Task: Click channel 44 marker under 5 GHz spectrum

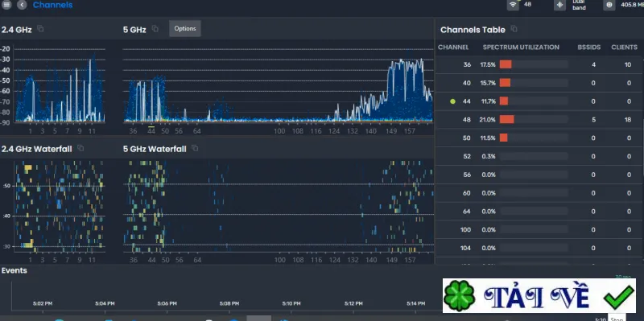Action: click(151, 131)
